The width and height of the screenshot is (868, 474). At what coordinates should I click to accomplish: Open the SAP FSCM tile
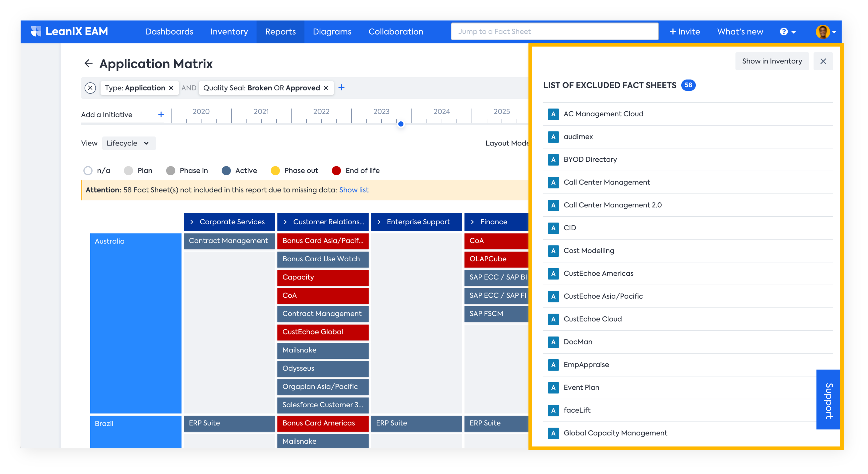[496, 314]
